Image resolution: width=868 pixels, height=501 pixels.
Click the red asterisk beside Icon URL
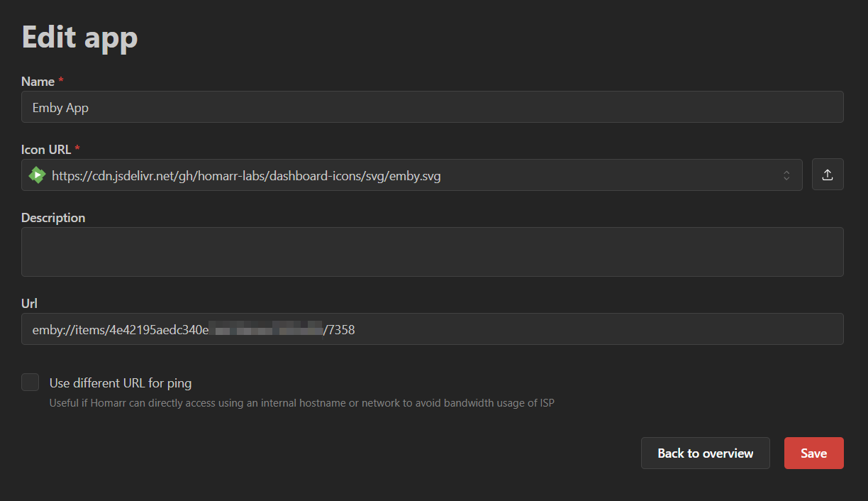[x=77, y=150]
